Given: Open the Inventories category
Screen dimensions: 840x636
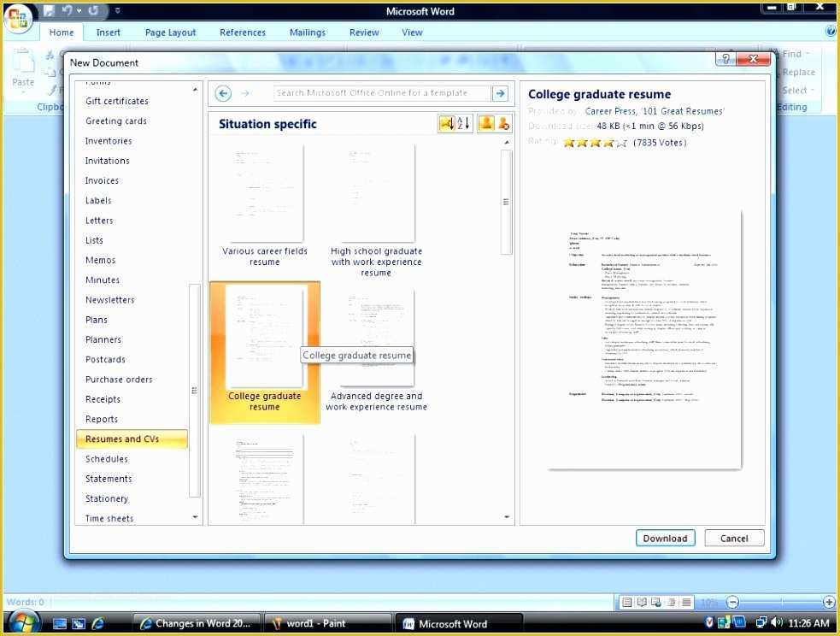Looking at the screenshot, I should pyautogui.click(x=109, y=140).
